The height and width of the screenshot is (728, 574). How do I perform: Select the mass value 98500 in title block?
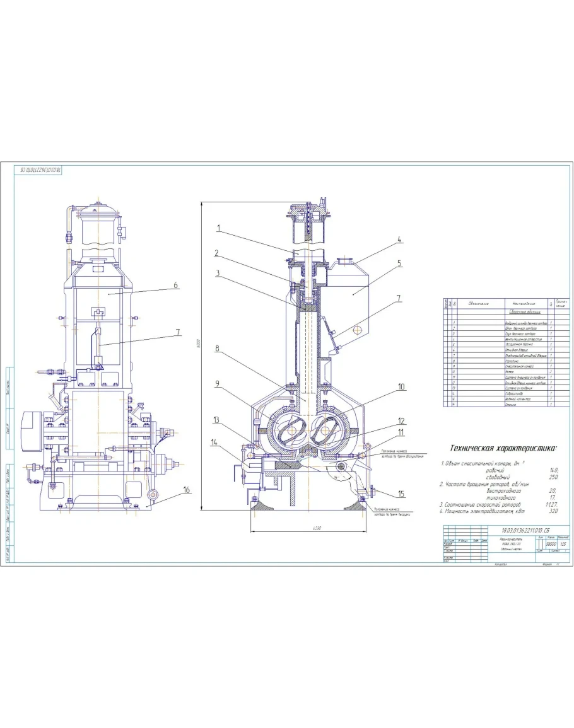click(x=551, y=544)
